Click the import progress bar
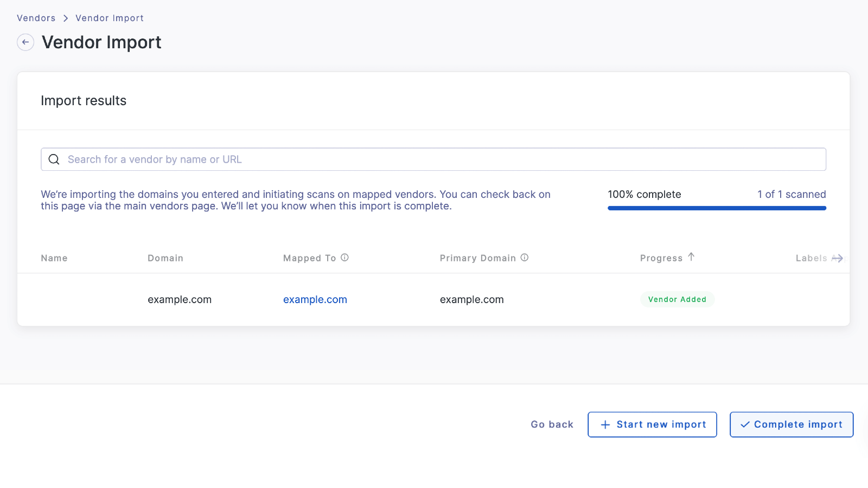 [717, 208]
